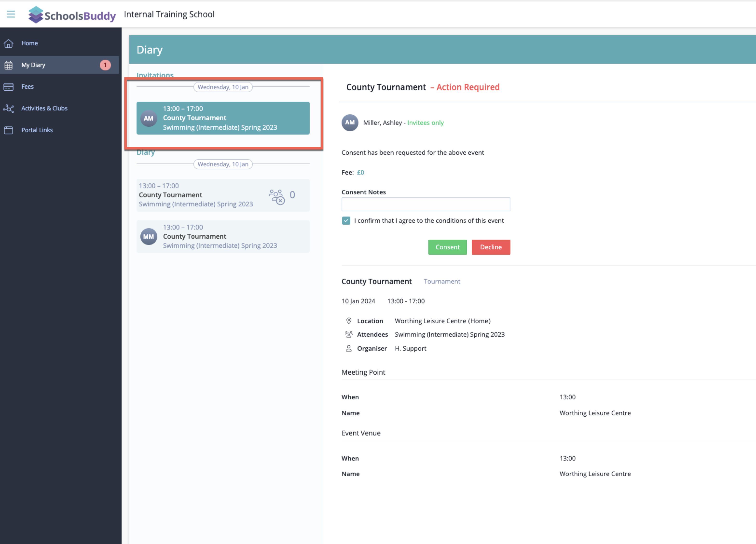
Task: Uncheck the agree to conditions checkbox
Action: pyautogui.click(x=346, y=221)
